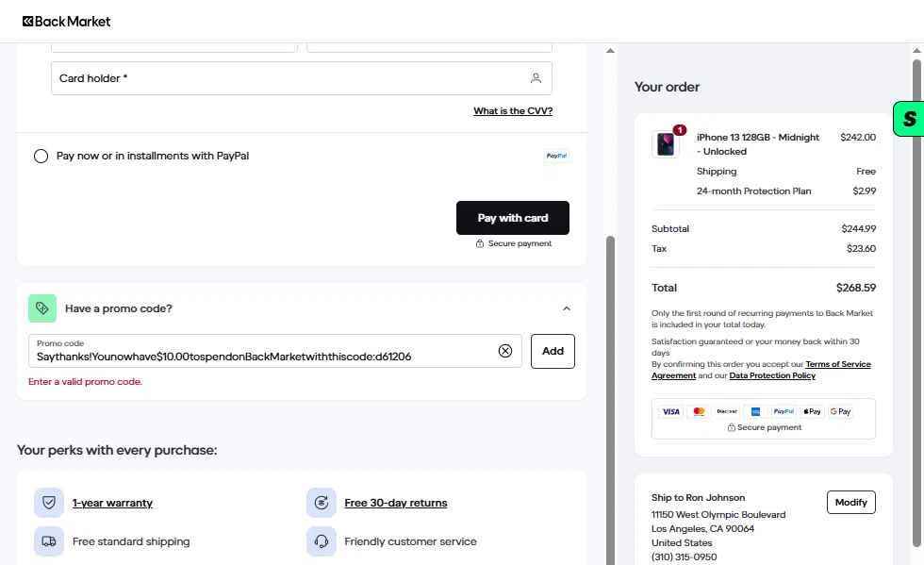
Task: Click the free standard shipping truck icon
Action: click(49, 541)
